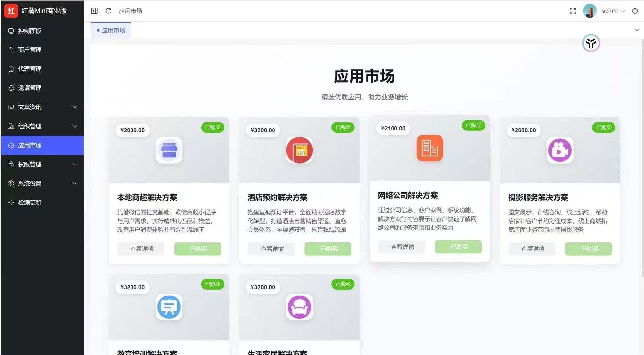Click the floating round assistant icon
The image size is (644, 355).
(x=591, y=43)
